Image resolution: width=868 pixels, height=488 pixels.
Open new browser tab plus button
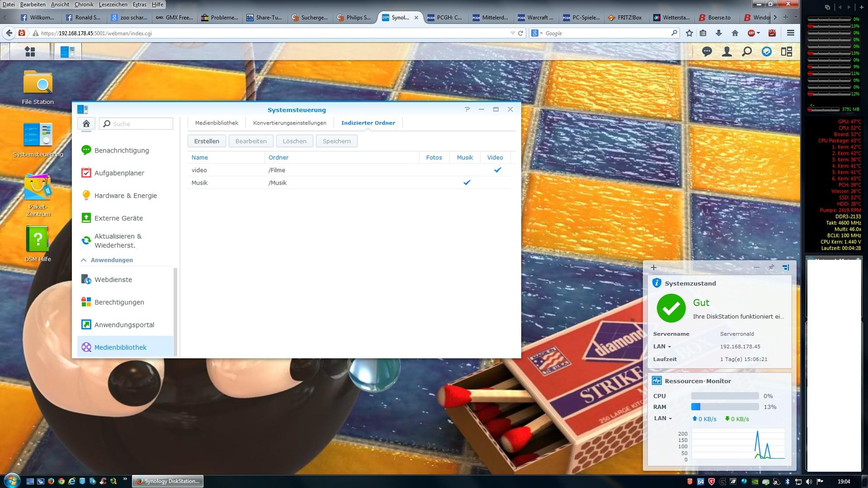click(786, 17)
